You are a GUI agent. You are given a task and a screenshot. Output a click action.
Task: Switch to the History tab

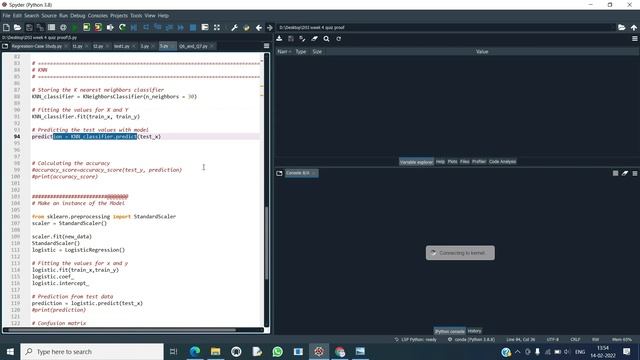[x=474, y=331]
